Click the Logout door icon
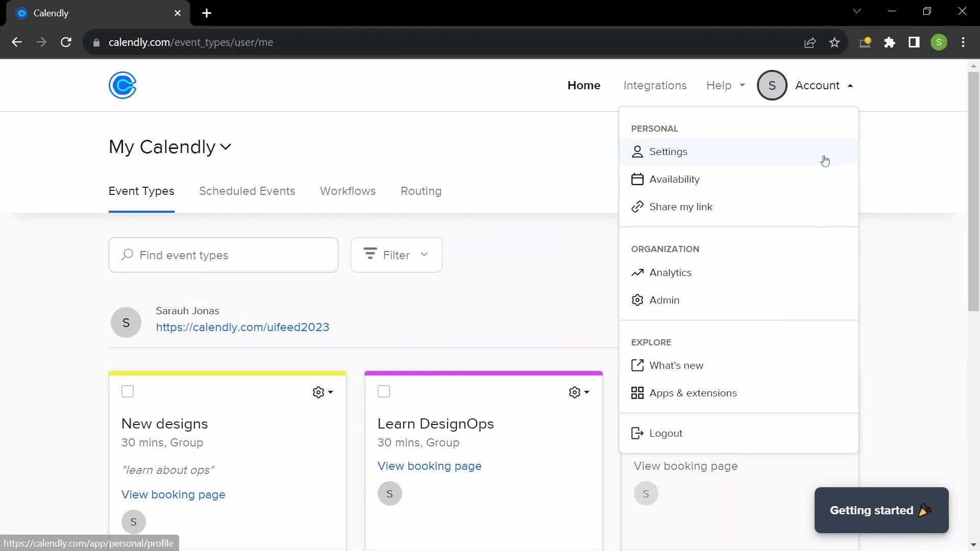The height and width of the screenshot is (551, 980). 636,433
